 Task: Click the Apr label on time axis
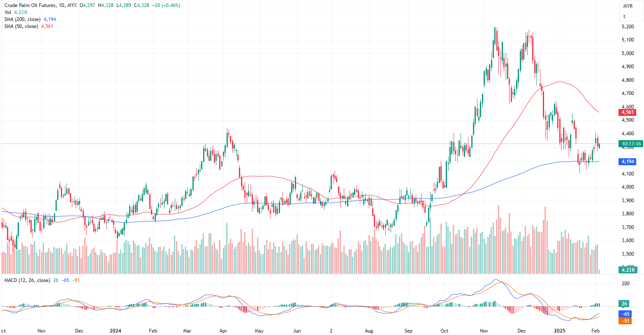[x=223, y=330]
